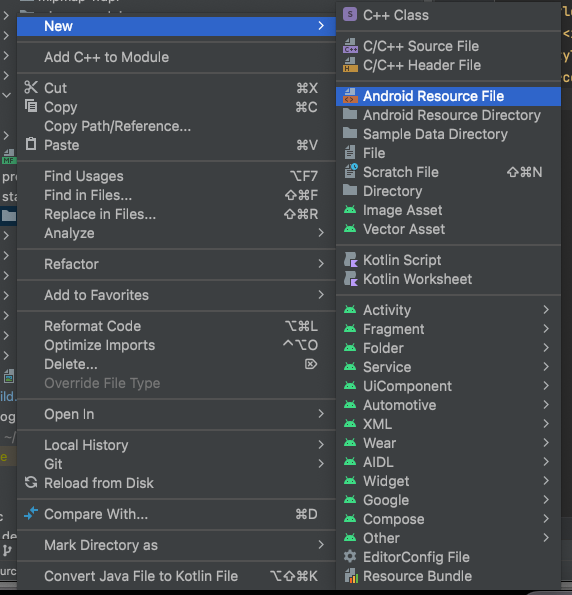The height and width of the screenshot is (595, 572).
Task: Click the C/C++ Source File icon
Action: coord(350,46)
